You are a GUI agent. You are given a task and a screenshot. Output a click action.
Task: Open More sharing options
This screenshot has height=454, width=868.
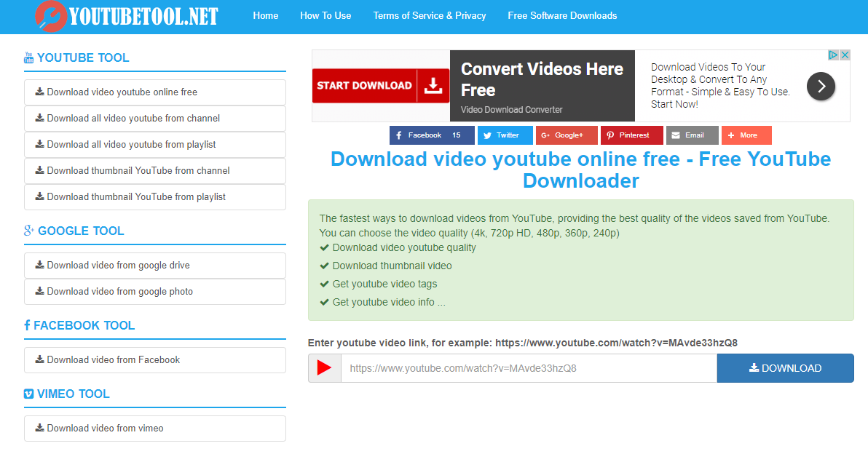[746, 135]
